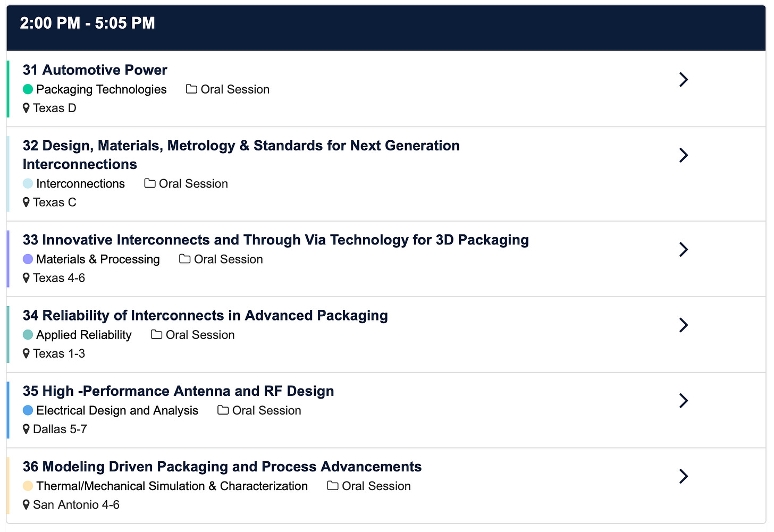The height and width of the screenshot is (532, 774).
Task: Click the location pin icon beside Texas D
Action: [x=26, y=108]
